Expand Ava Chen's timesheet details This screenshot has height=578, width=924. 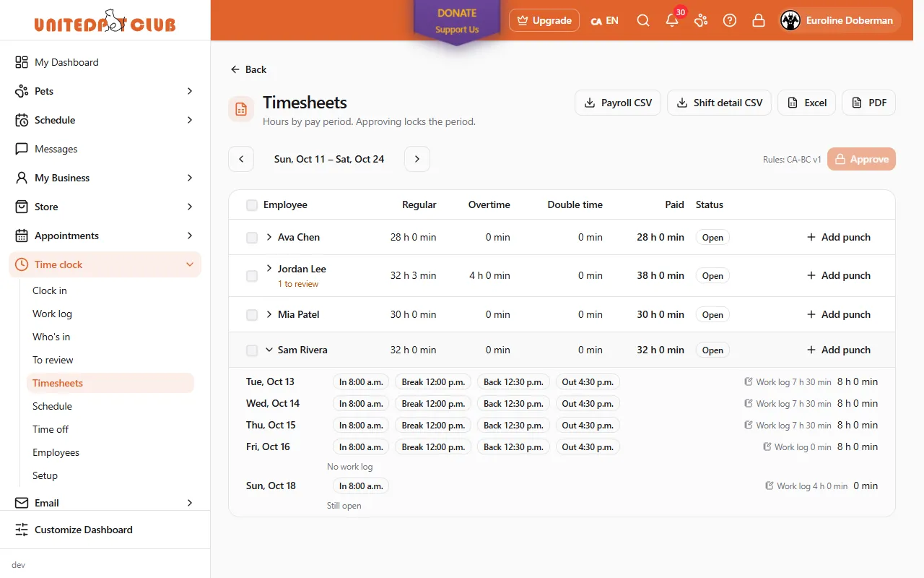pos(269,237)
